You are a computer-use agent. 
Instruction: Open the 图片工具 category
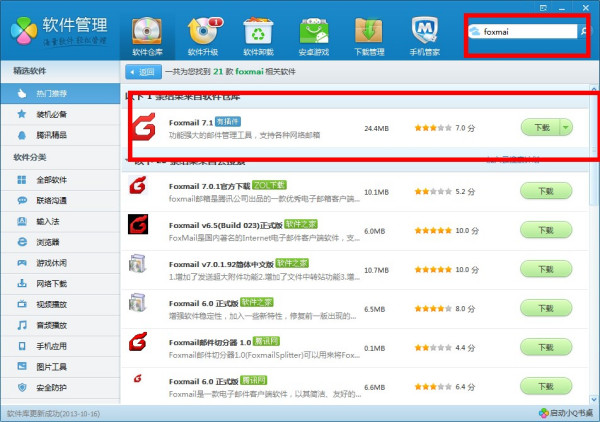click(x=60, y=367)
